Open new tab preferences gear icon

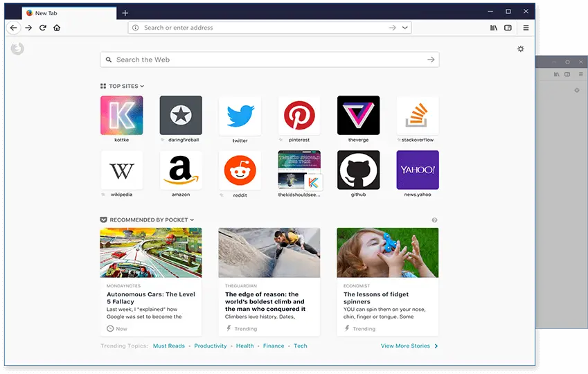[521, 48]
